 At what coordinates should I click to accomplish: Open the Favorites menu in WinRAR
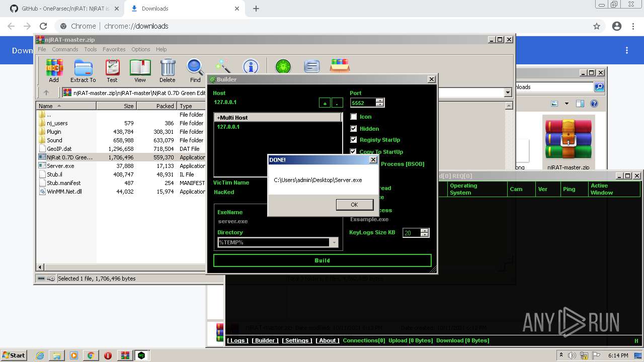coord(114,49)
